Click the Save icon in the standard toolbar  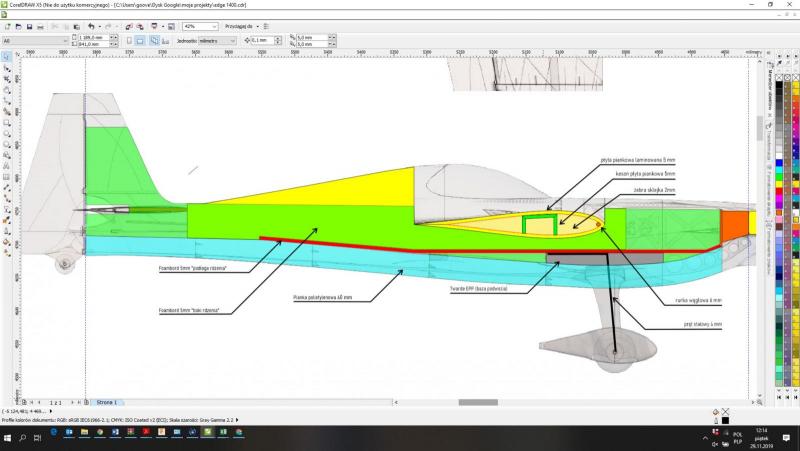tap(30, 26)
